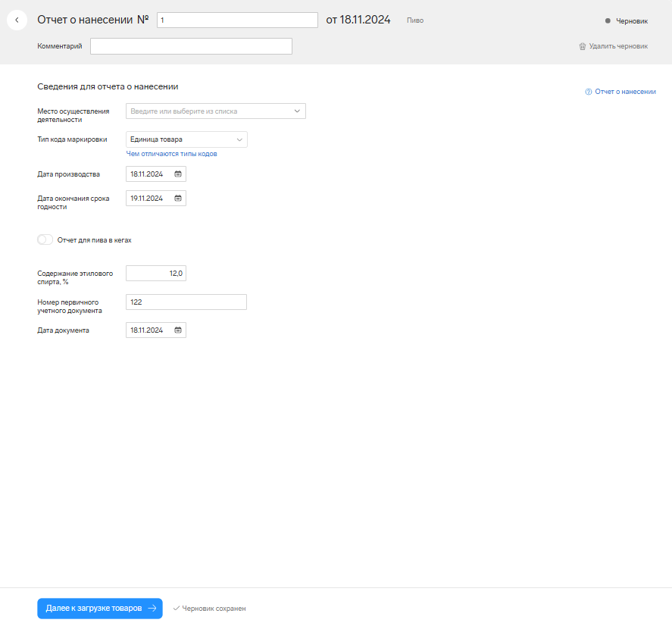Click the Черновик status label
672x626 pixels.
(x=632, y=21)
